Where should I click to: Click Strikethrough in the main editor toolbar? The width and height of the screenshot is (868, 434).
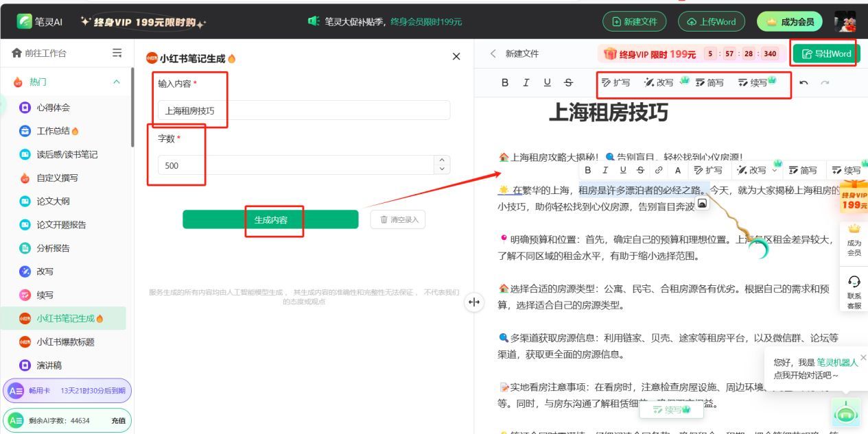coord(568,82)
